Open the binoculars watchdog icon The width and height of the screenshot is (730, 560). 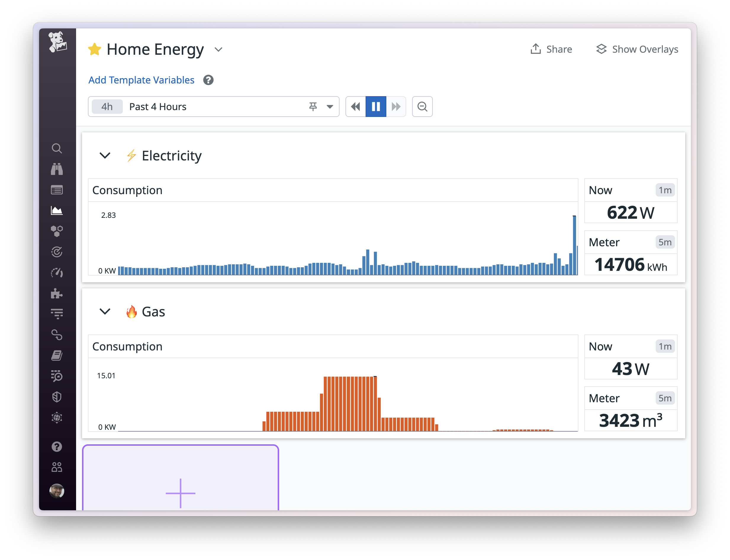(x=57, y=169)
